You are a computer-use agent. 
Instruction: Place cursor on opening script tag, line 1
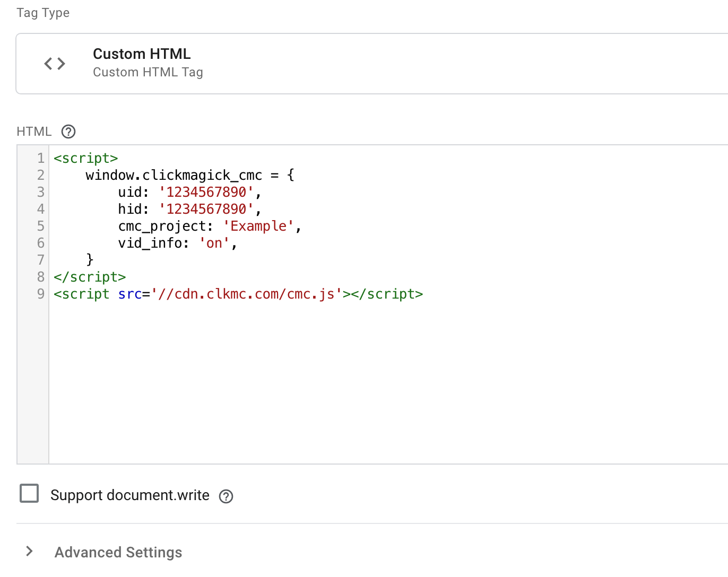coord(85,159)
